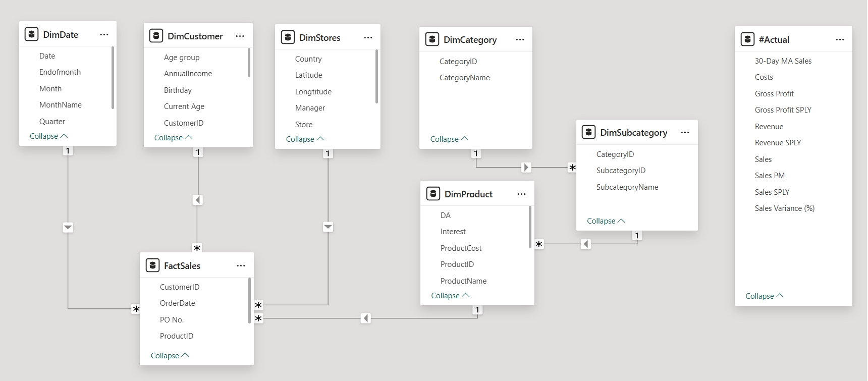This screenshot has width=868, height=381.
Task: Select the Endofmonth field in DimDate
Action: click(60, 72)
